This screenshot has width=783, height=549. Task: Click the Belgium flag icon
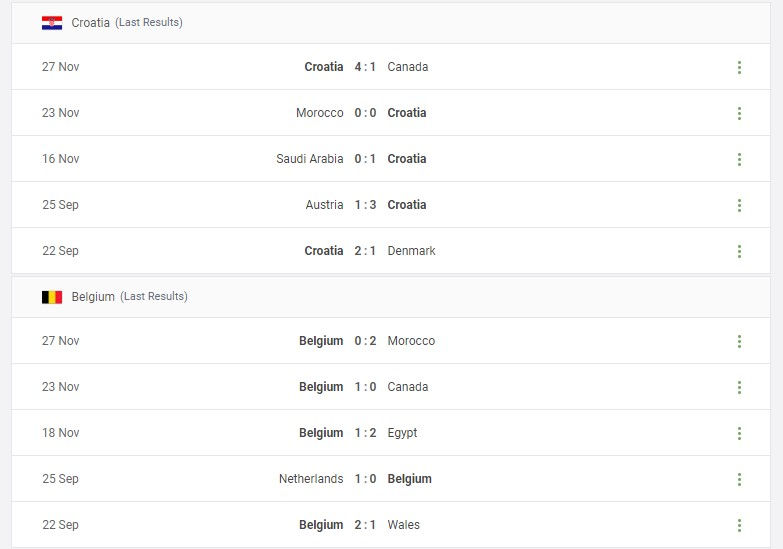52,297
